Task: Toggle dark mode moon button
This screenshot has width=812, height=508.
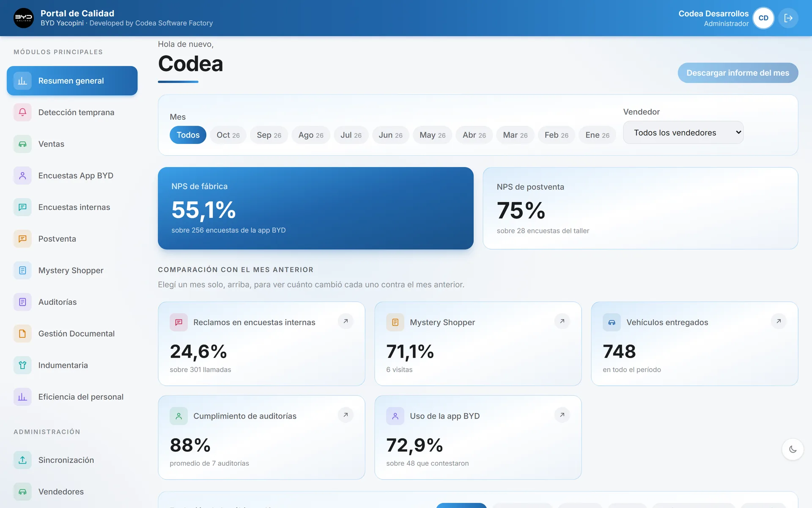Action: point(793,449)
